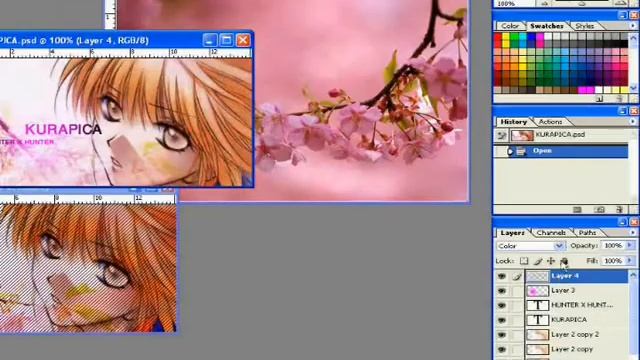Hide the KURAPICA text layer
The width and height of the screenshot is (640, 360).
(x=502, y=320)
